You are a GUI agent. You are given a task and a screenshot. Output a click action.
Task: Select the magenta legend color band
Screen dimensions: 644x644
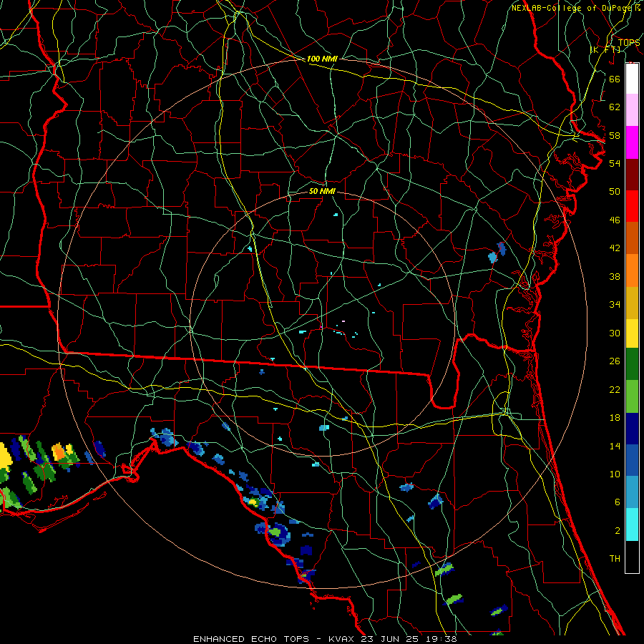coord(632,142)
